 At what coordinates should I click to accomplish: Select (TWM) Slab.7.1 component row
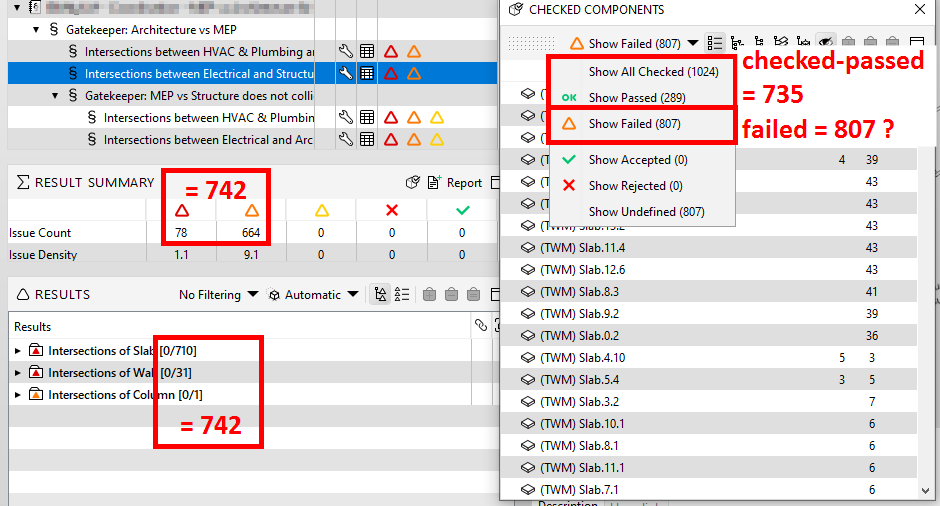tap(709, 490)
